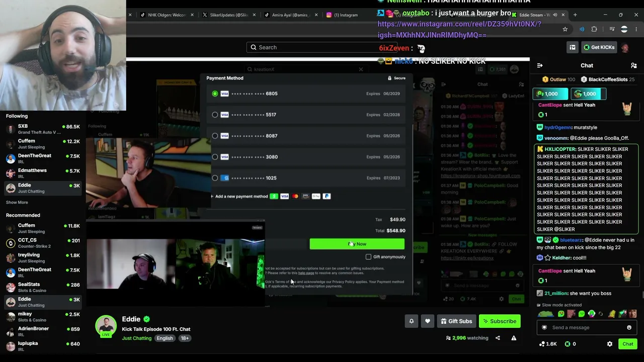
Task: Open luplupka channel in Recommended list
Action: point(43,346)
